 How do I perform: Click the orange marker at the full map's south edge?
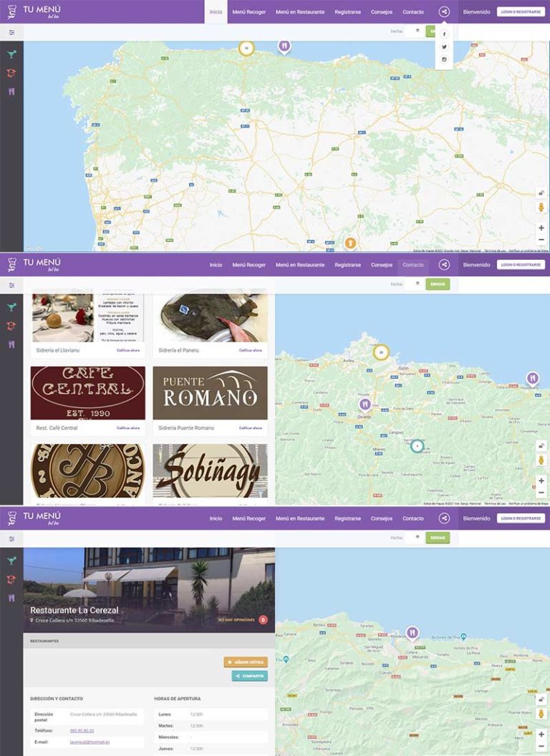350,243
